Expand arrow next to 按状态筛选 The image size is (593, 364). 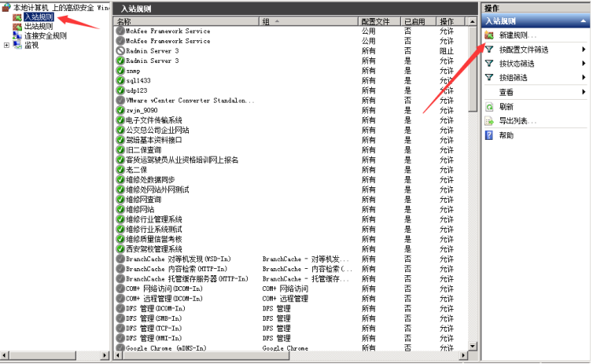click(x=584, y=64)
